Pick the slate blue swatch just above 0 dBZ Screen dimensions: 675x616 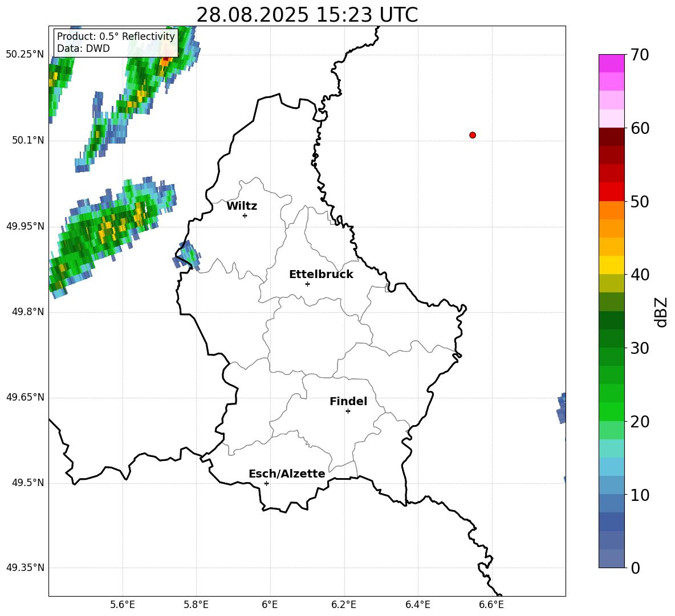[x=611, y=558]
